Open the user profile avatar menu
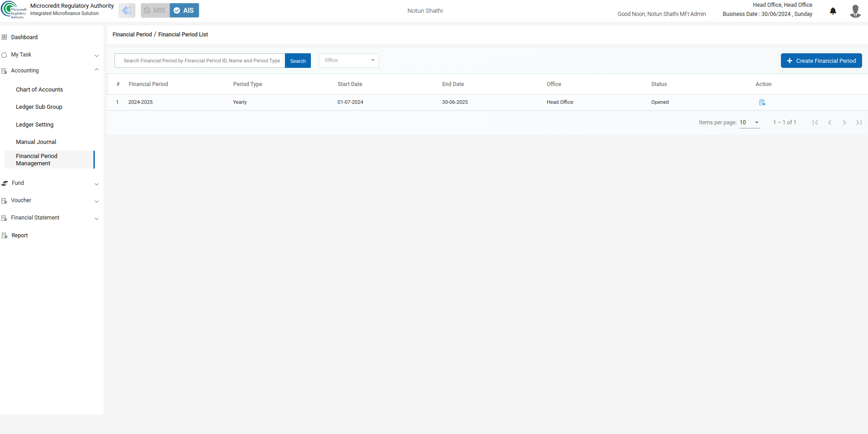The width and height of the screenshot is (868, 434). coord(855,11)
